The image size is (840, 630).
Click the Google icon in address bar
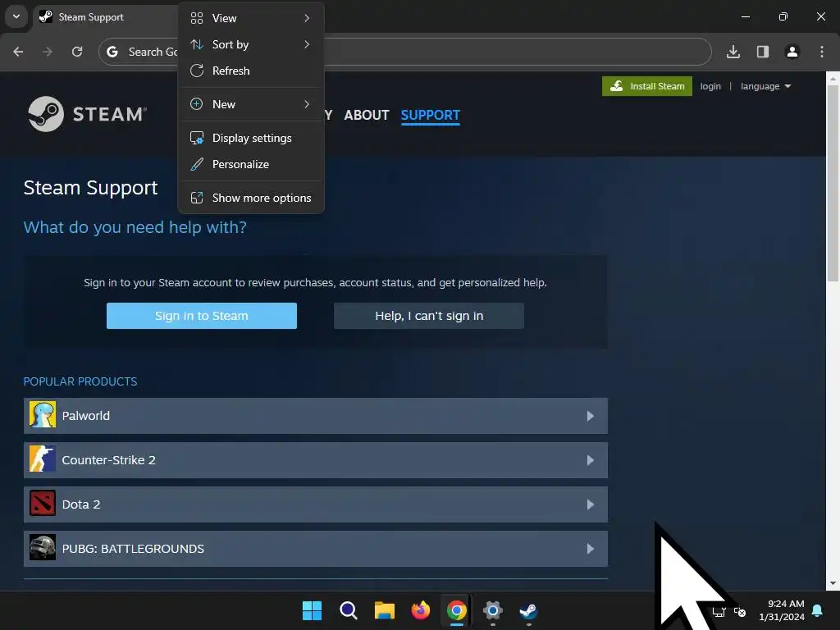tap(112, 52)
